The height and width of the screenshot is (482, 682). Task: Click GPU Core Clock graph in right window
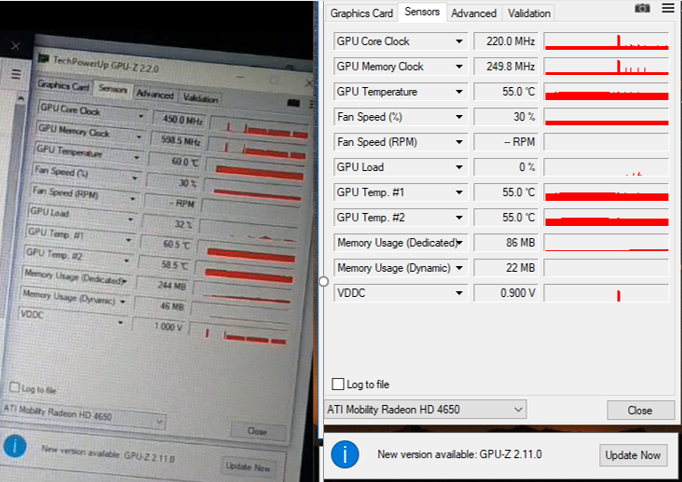pos(606,41)
